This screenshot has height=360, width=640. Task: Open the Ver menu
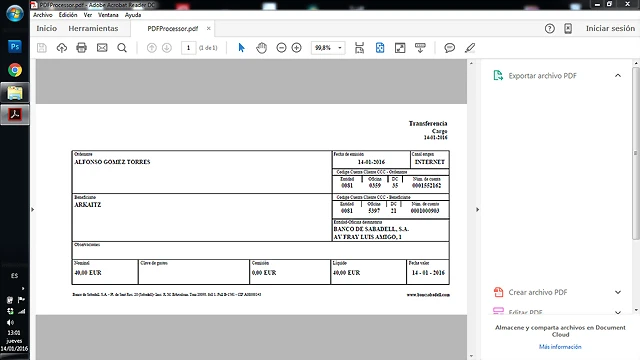coord(88,15)
